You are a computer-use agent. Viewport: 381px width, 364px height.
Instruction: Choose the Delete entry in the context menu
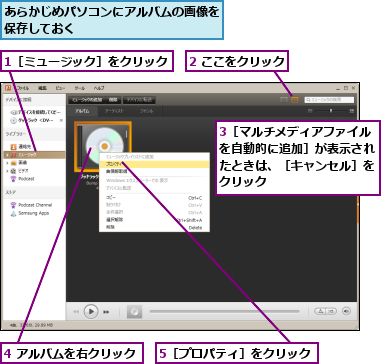point(154,227)
